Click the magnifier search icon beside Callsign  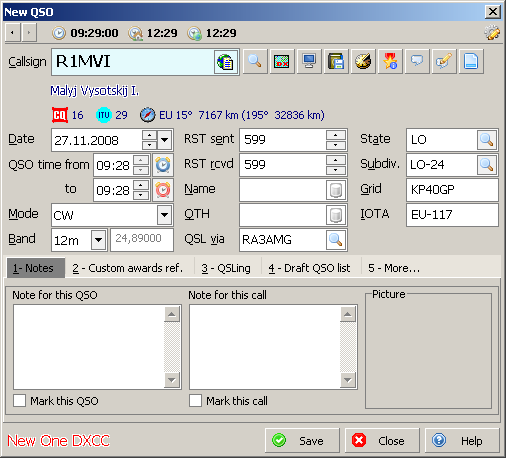[255, 61]
